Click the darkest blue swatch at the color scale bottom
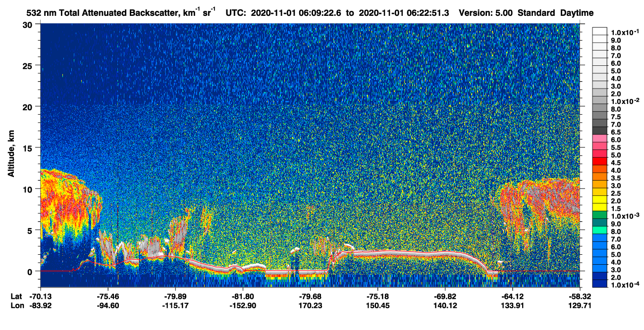The width and height of the screenshot is (644, 330). point(599,283)
